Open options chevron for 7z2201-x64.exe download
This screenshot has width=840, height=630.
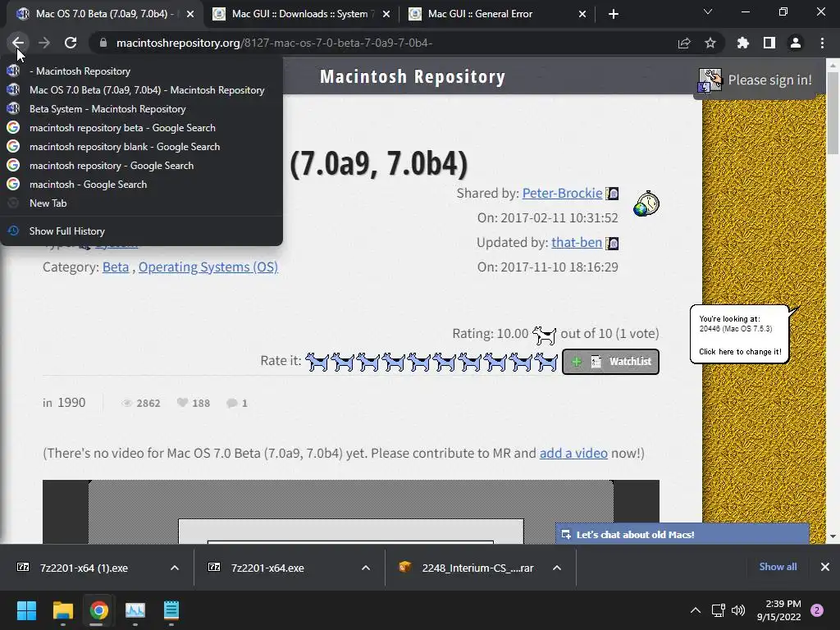click(x=366, y=568)
